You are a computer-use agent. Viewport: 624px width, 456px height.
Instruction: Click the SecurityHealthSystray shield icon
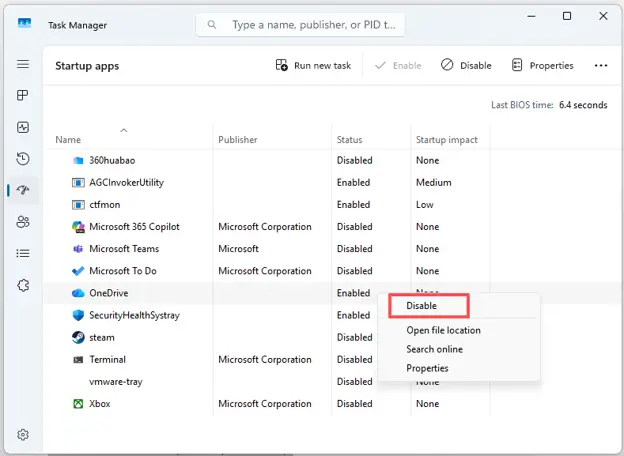[78, 316]
